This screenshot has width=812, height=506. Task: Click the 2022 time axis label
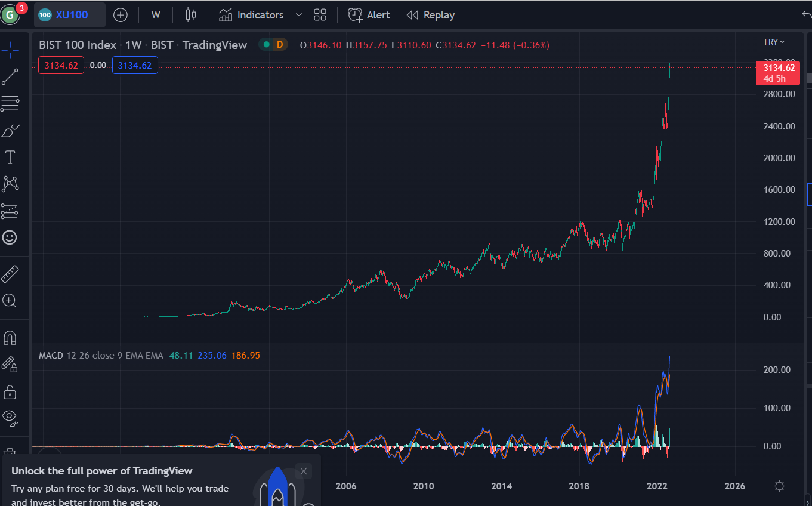(x=657, y=486)
